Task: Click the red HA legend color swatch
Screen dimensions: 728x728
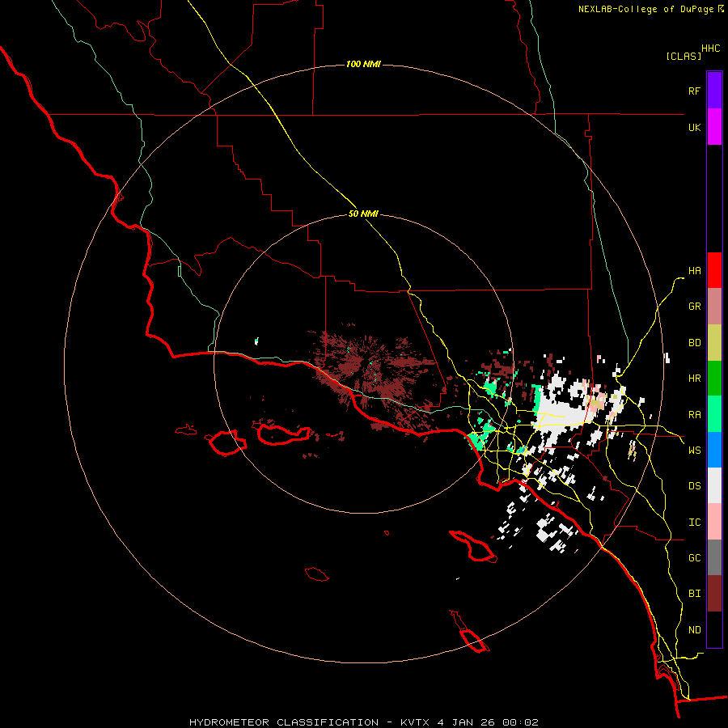Action: [x=714, y=270]
